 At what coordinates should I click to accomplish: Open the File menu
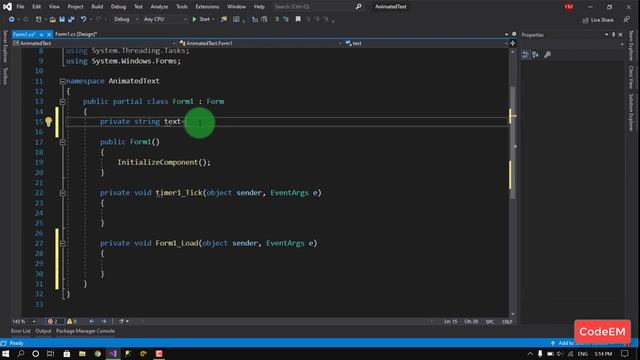coord(20,7)
